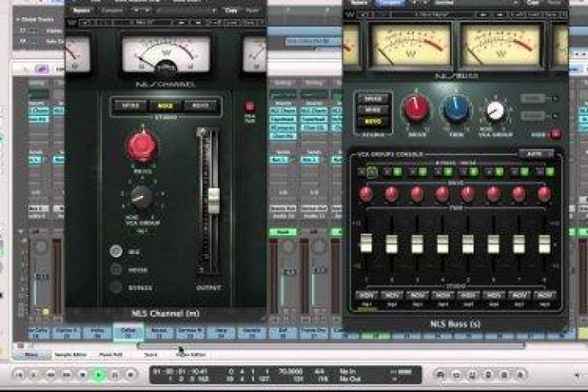
Task: Click the white VCA Group knob in NLS Buss
Action: tap(495, 109)
